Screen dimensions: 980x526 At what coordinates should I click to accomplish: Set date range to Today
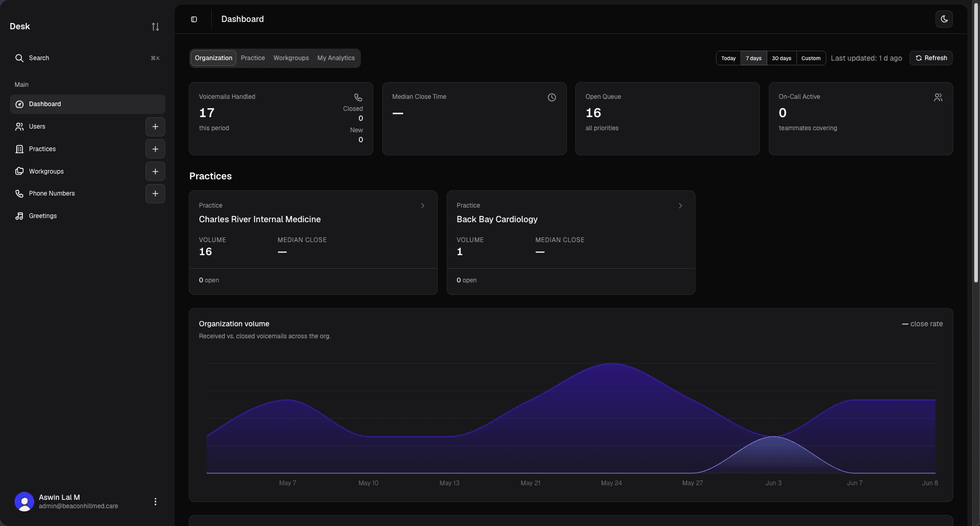point(728,58)
